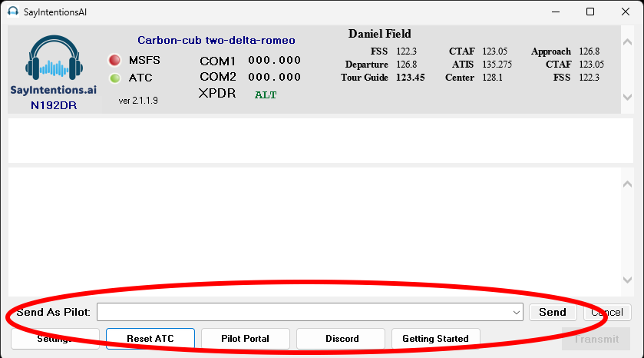Minimize the SayIntentionsAI window

(x=556, y=12)
